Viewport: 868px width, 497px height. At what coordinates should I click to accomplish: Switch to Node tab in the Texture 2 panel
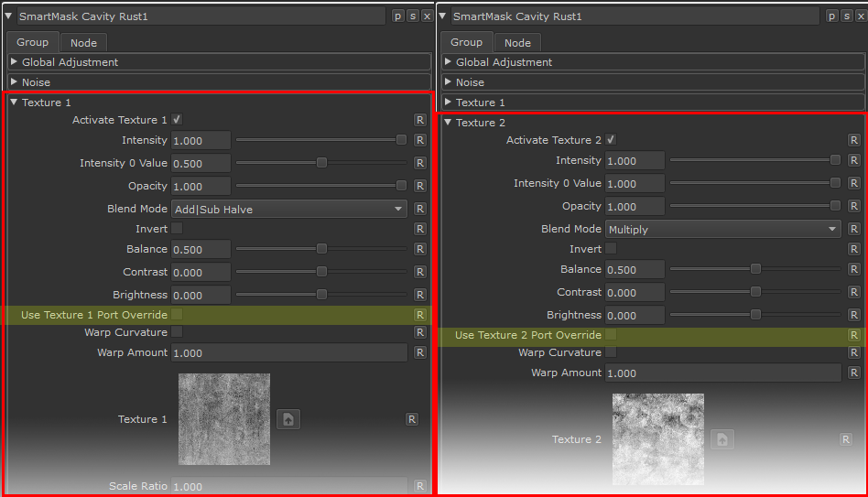click(517, 43)
